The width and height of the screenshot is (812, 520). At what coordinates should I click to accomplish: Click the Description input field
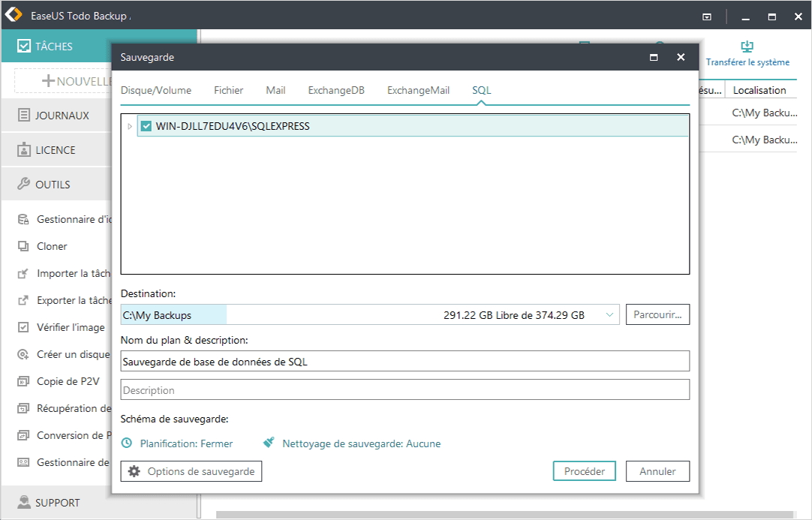405,389
